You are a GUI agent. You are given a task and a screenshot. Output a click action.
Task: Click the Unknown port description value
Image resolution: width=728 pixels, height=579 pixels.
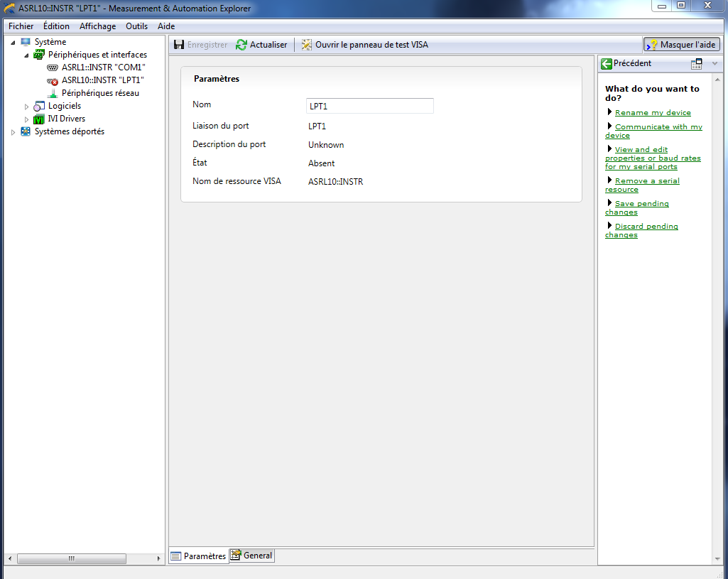coord(326,145)
